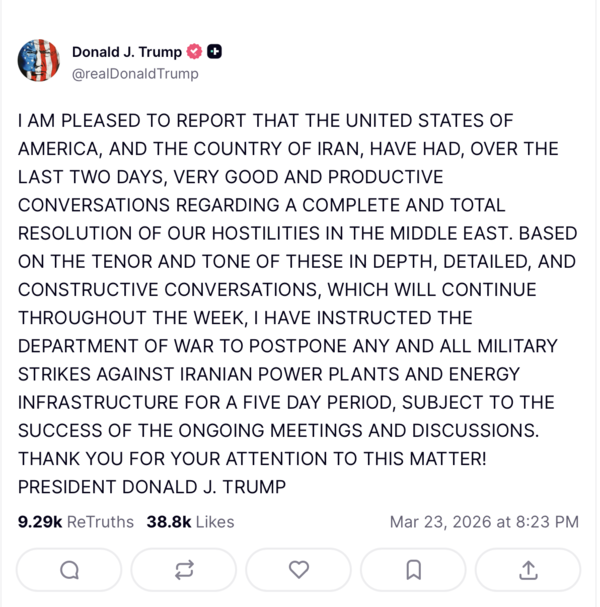Click the word "Likes" label

click(x=215, y=522)
